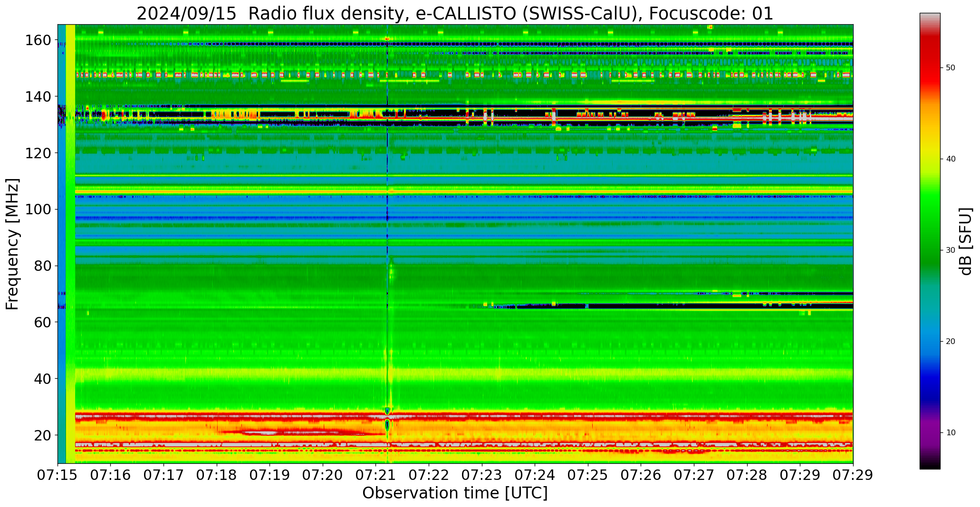Click the vertical burst streak near 07:21
The image size is (980, 507).
388,244
